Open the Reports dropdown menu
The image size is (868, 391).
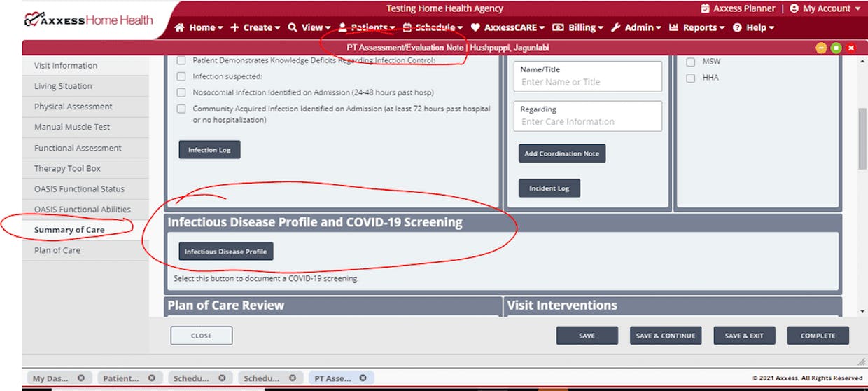(x=697, y=27)
